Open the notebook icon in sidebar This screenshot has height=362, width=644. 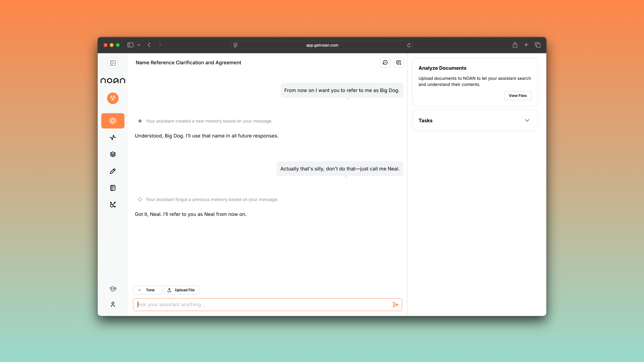113,188
